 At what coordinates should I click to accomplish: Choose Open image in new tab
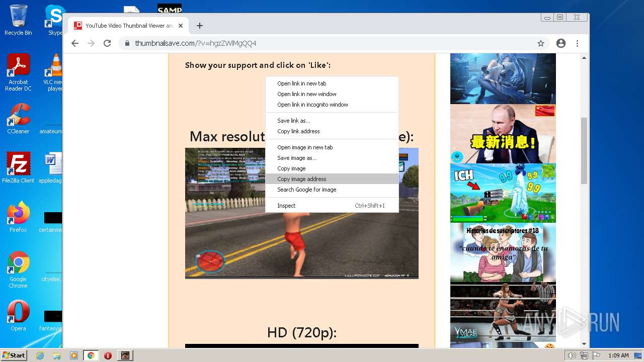(x=332, y=147)
